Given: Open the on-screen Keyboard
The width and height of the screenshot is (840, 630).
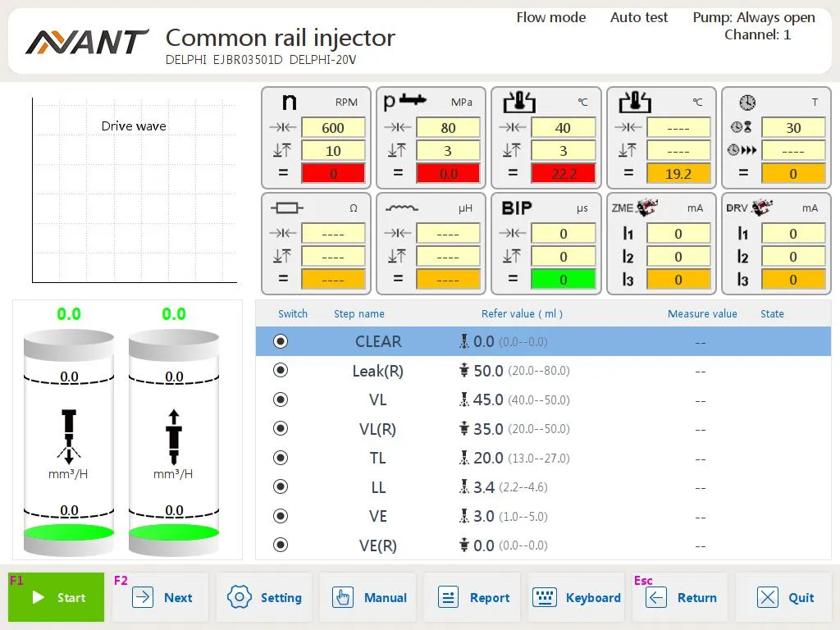Looking at the screenshot, I should tap(577, 597).
